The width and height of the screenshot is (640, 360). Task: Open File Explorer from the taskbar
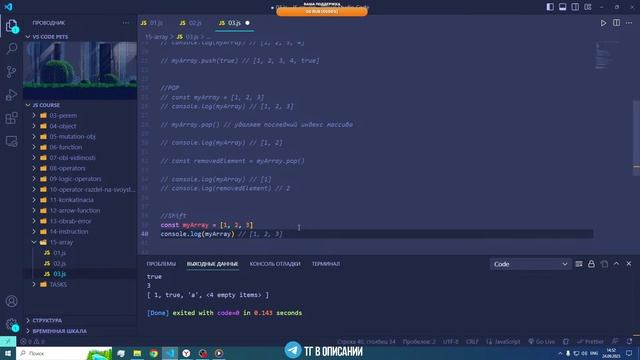click(137, 353)
